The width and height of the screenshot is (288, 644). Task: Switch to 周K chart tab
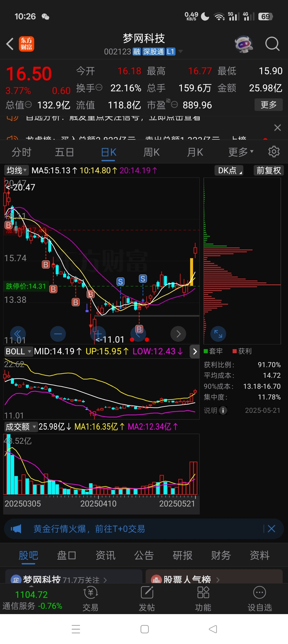[151, 152]
